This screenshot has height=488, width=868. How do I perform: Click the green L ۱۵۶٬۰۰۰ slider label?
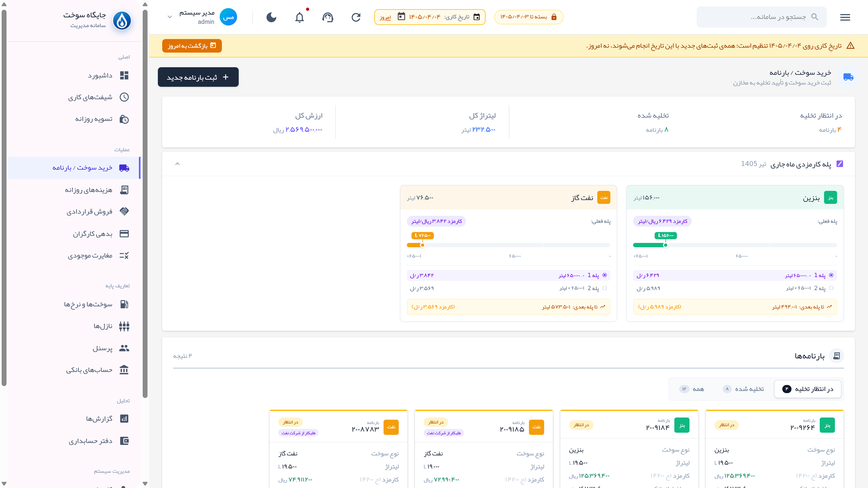(x=665, y=235)
